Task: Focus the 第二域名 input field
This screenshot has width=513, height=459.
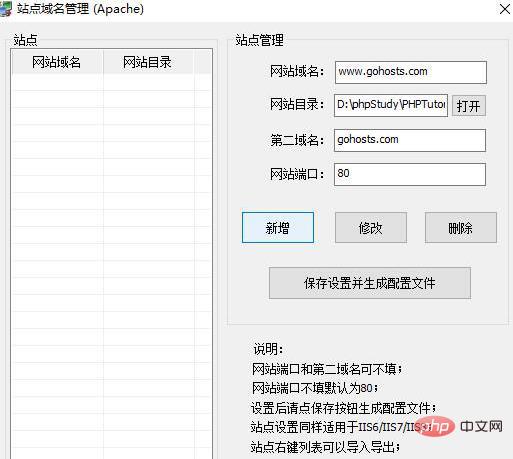Action: (410, 140)
